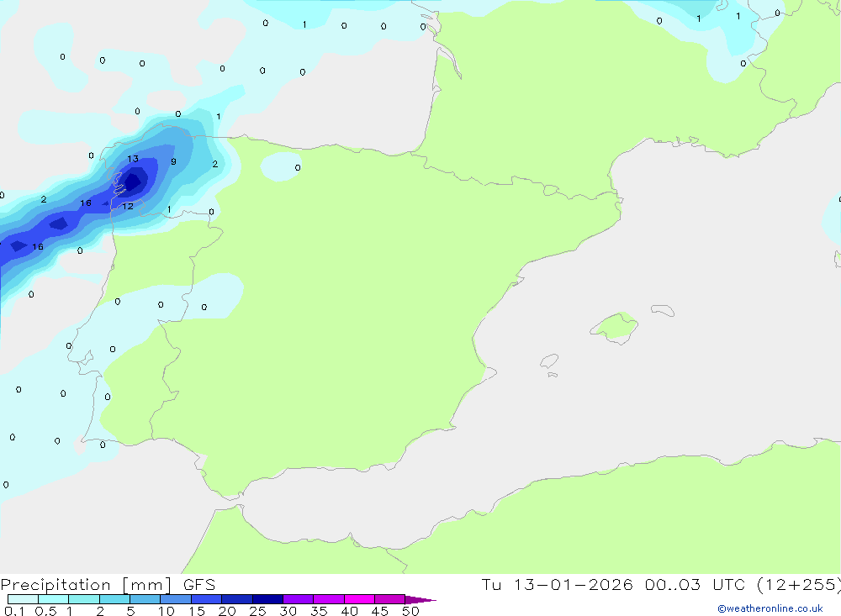Click the 'GFS' model label
The width and height of the screenshot is (841, 616).
pyautogui.click(x=199, y=585)
